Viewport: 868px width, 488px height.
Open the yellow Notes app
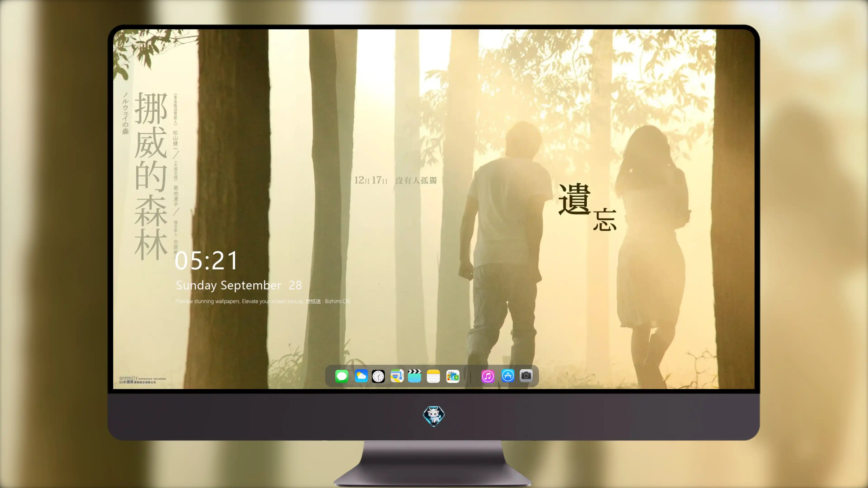[x=433, y=376]
